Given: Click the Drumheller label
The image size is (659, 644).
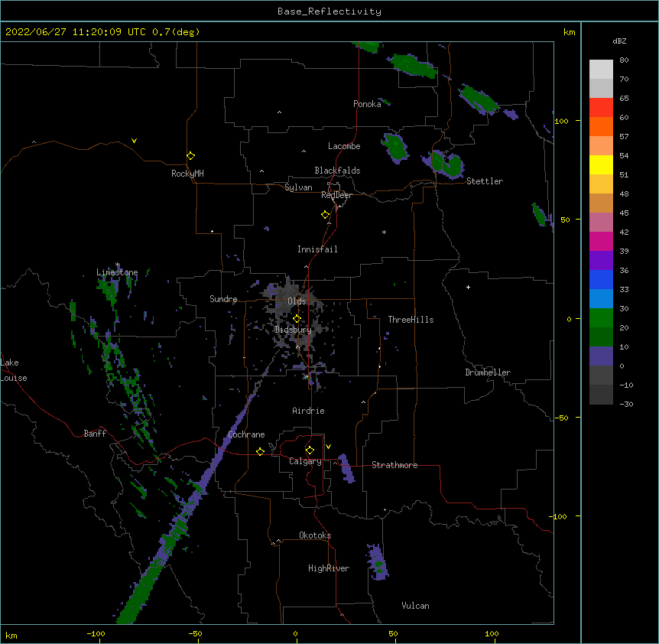Looking at the screenshot, I should 488,372.
